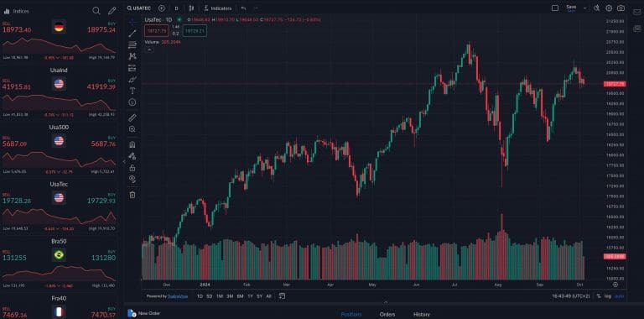
Task: Select the brush drawing tool
Action: point(132,80)
